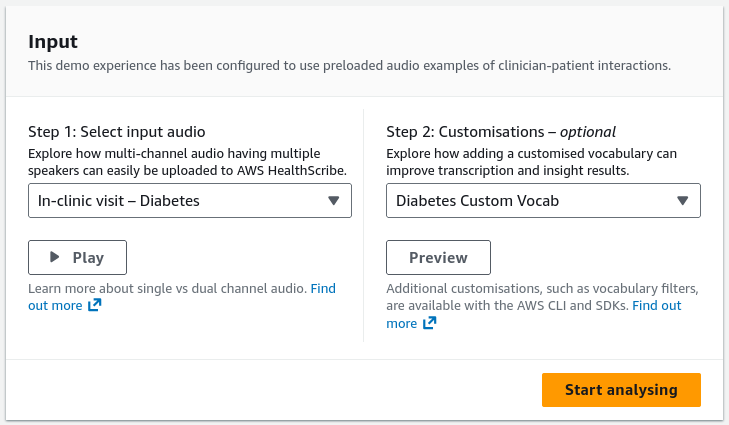The image size is (729, 425).
Task: Click the Step 2: Customisations heading
Action: tap(501, 132)
